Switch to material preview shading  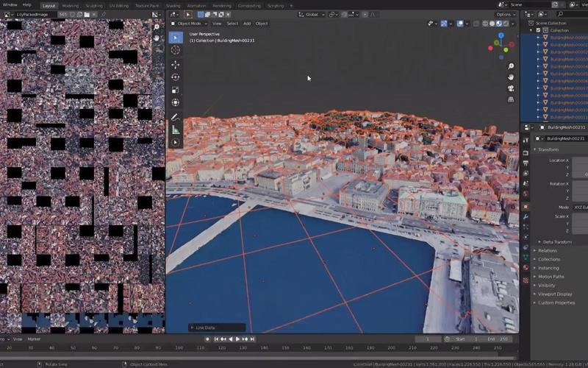[499, 24]
